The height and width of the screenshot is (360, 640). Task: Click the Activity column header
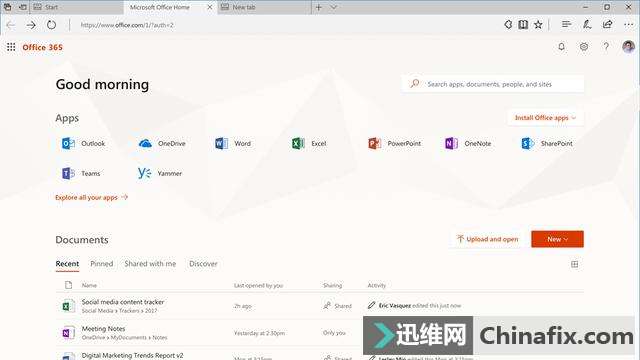pyautogui.click(x=377, y=285)
